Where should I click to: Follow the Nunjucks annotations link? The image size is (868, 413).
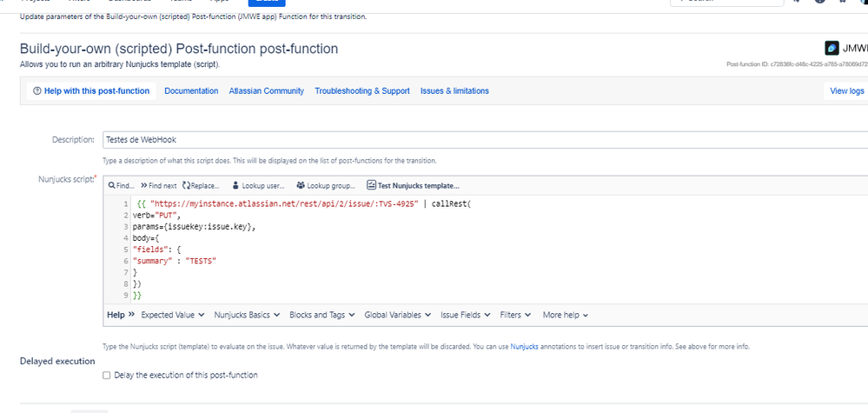(x=524, y=347)
